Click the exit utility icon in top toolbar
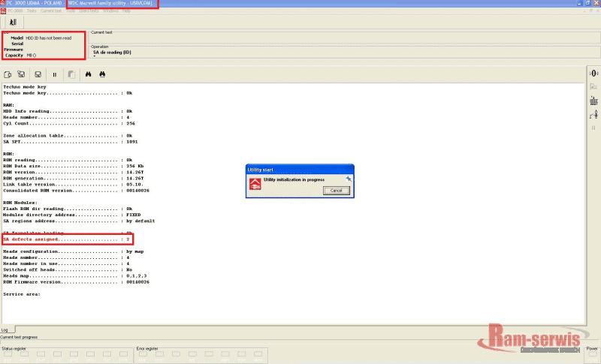The image size is (601, 364). [13, 23]
